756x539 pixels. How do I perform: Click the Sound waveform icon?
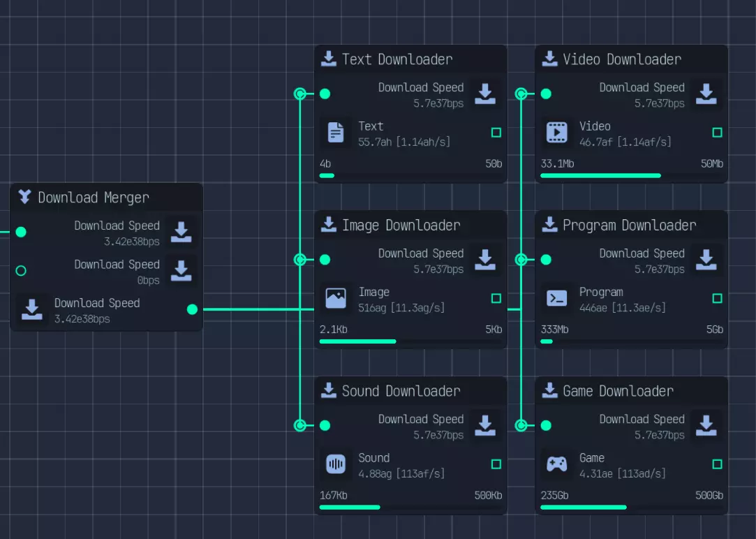336,464
